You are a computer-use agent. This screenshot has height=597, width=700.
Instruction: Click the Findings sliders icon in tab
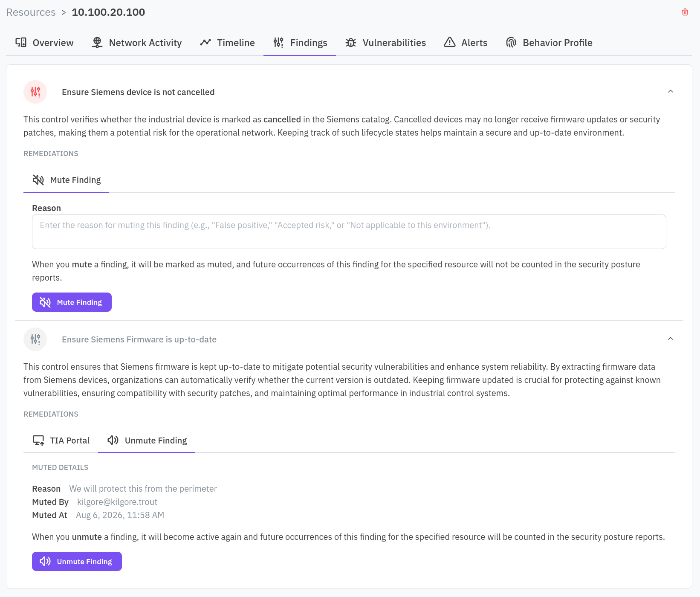278,42
